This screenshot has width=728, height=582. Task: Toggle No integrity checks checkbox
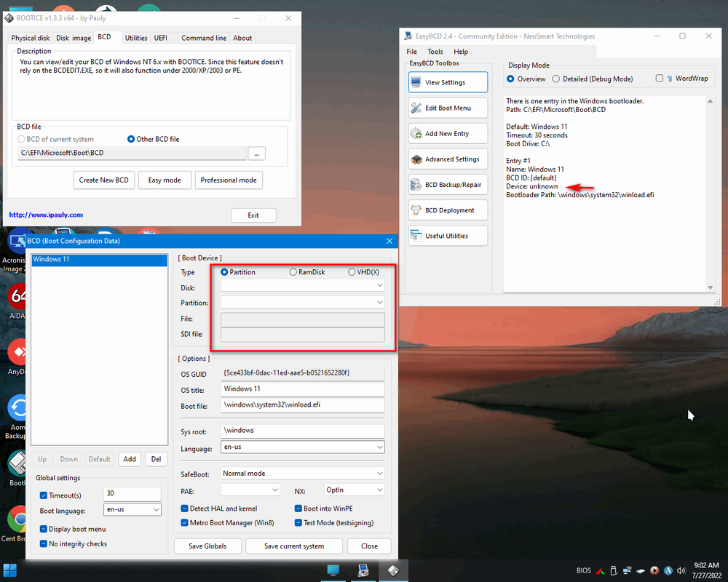click(x=44, y=544)
